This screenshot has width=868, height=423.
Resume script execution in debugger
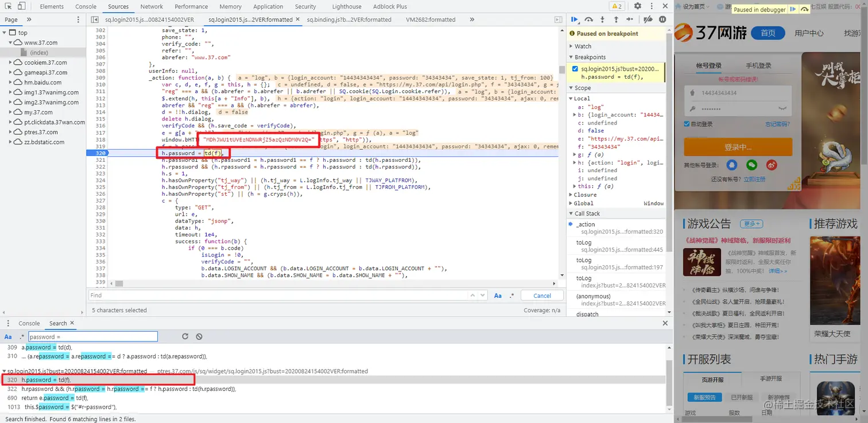[x=575, y=20]
